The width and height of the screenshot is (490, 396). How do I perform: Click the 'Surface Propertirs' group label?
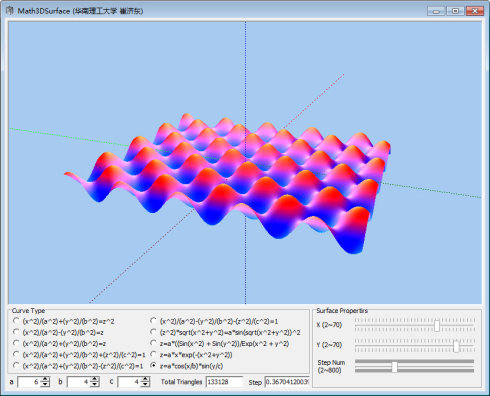[342, 310]
